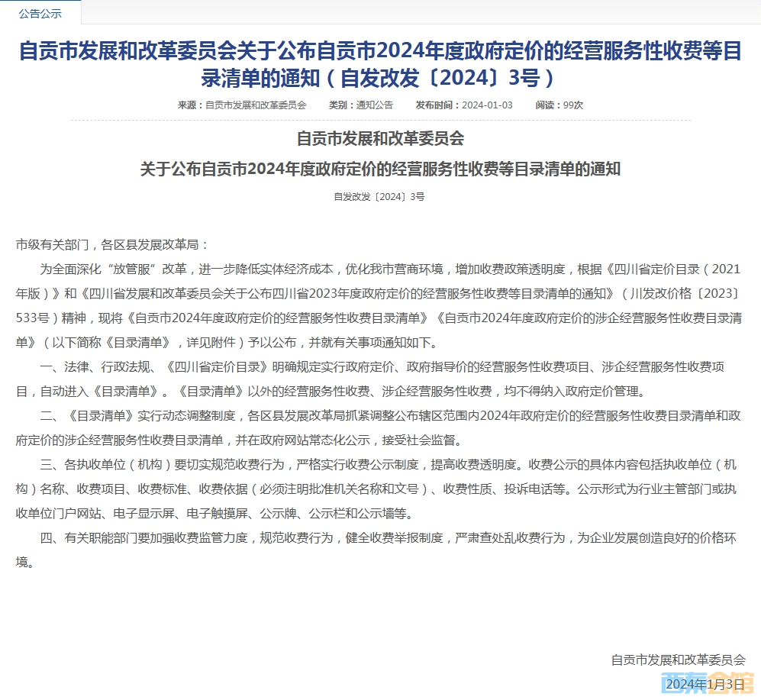
Task: Click the closing date 2024年1月3日
Action: pos(704,684)
